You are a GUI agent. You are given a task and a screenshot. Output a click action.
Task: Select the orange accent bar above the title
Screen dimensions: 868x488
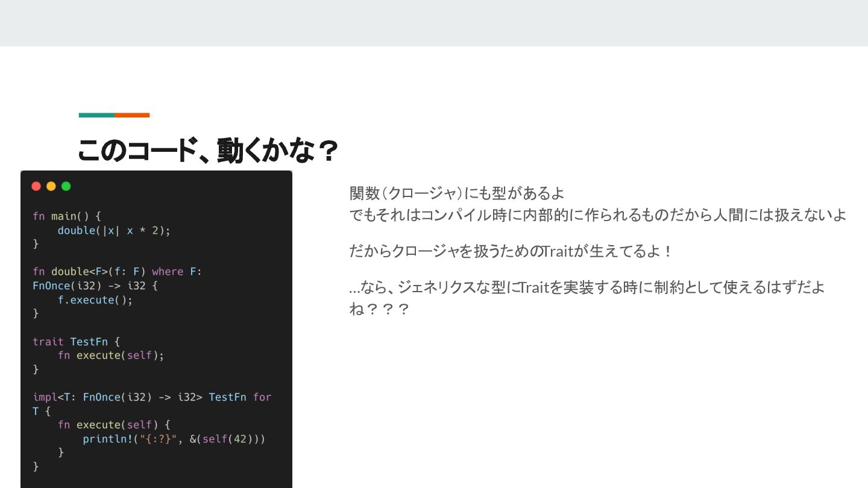click(132, 115)
